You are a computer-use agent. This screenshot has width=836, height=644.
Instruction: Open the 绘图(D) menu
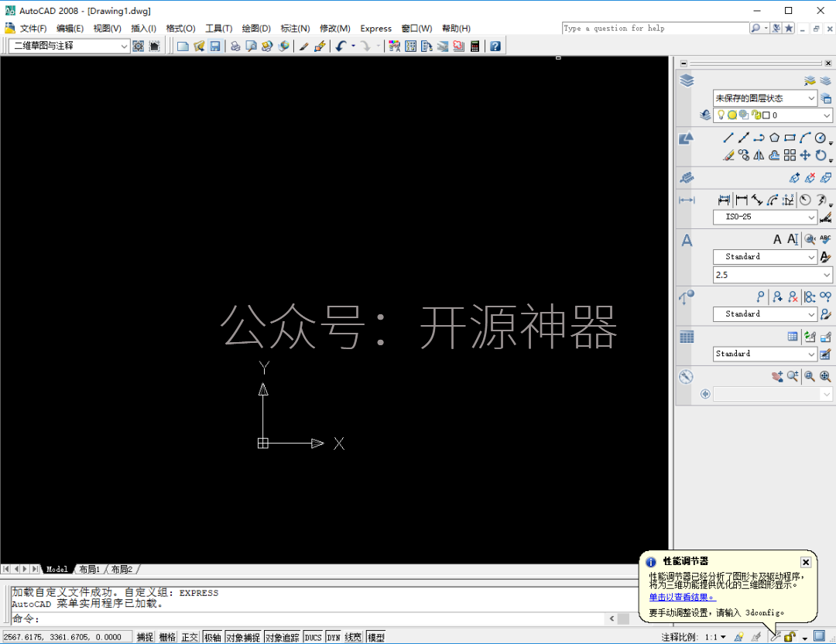coord(256,29)
